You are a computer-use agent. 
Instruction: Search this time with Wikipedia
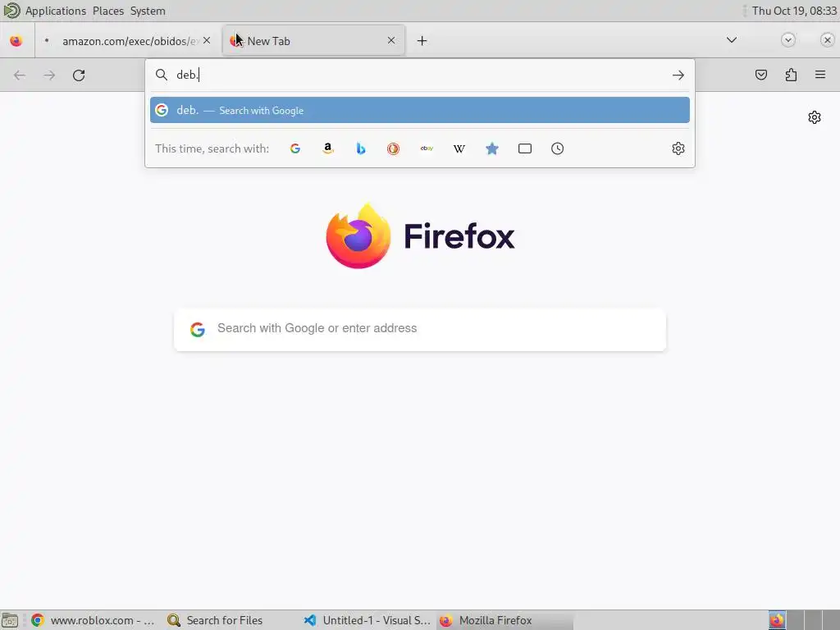click(459, 148)
